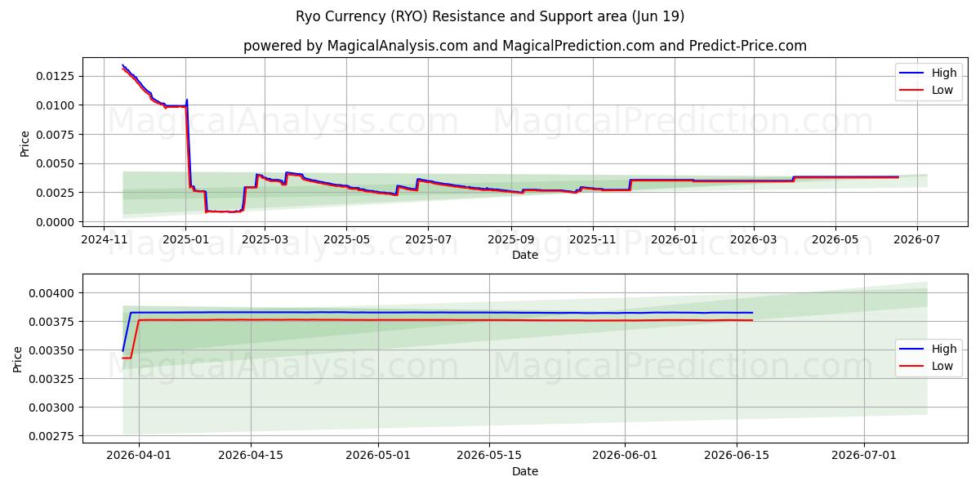Click the '2024-11' x-axis date label

point(104,240)
